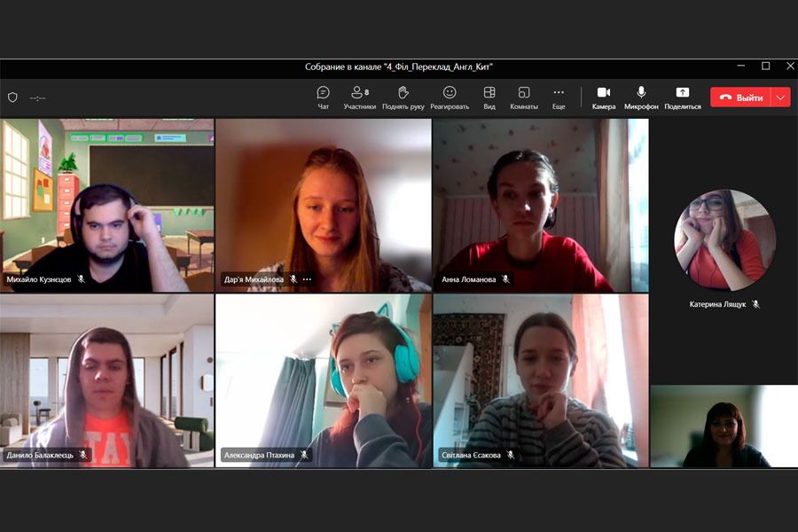The height and width of the screenshot is (532, 798).
Task: Select Дар'я Михайлова video tile
Action: coord(323,205)
